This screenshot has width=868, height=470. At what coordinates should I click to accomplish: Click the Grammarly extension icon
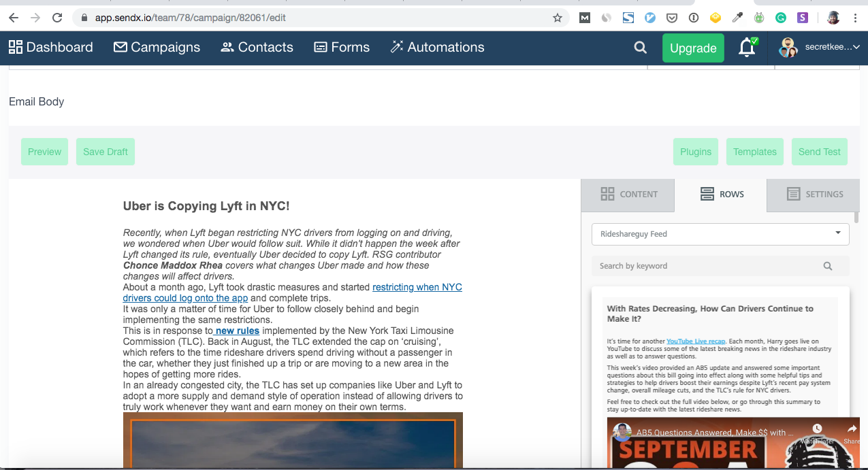pyautogui.click(x=781, y=18)
